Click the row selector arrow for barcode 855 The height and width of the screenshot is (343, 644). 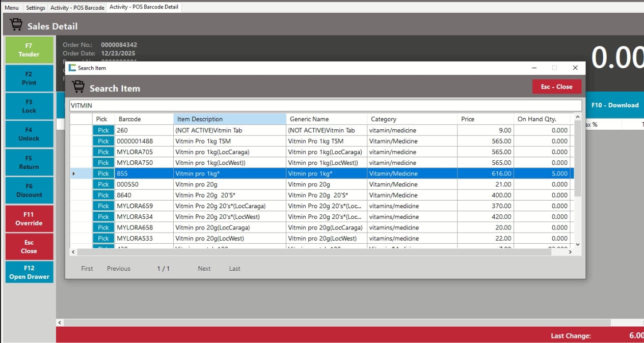[x=74, y=174]
